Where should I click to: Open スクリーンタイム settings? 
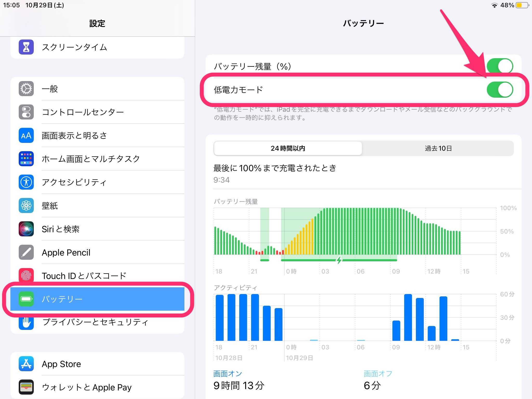pyautogui.click(x=97, y=47)
